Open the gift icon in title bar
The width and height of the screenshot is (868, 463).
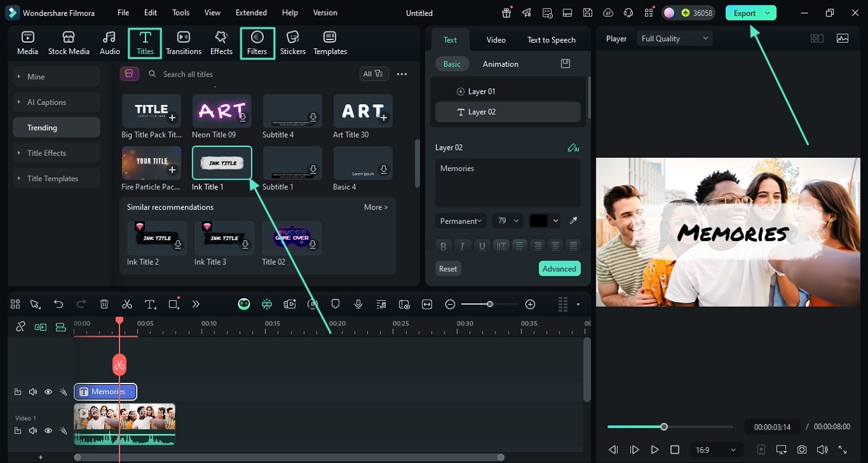click(507, 13)
